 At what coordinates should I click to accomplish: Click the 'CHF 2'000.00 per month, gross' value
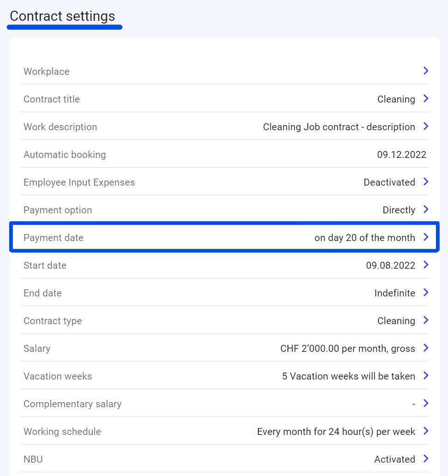[347, 349]
